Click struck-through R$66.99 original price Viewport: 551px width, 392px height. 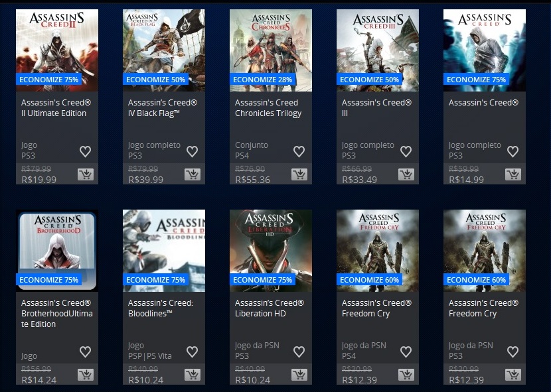pos(356,169)
